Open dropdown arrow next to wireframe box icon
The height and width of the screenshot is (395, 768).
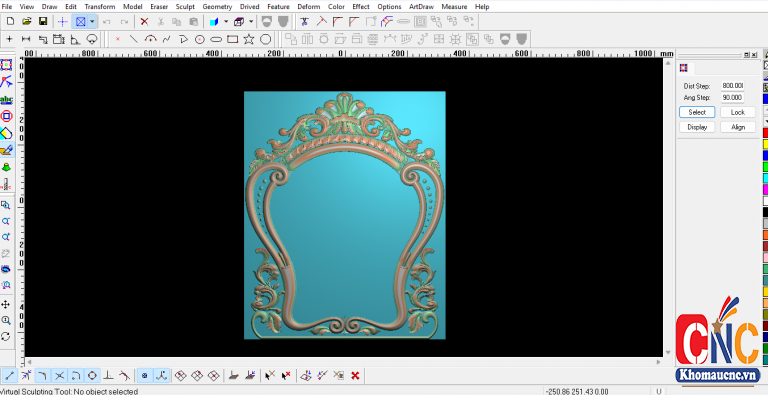point(251,22)
